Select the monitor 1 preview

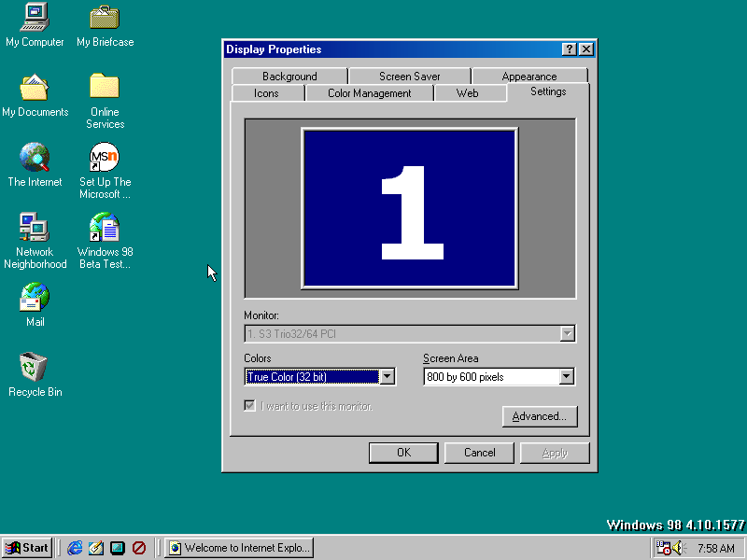coord(410,208)
